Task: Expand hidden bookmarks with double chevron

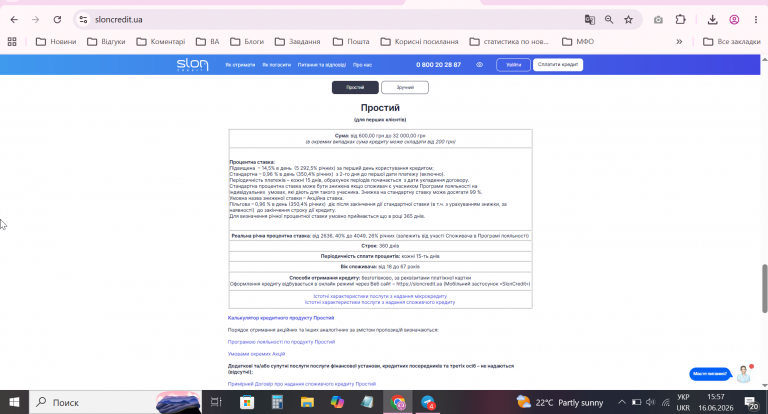Action: pyautogui.click(x=679, y=42)
